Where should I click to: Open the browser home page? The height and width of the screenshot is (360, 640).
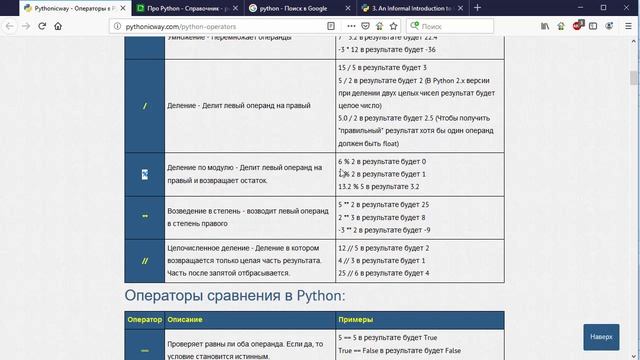pos(58,26)
